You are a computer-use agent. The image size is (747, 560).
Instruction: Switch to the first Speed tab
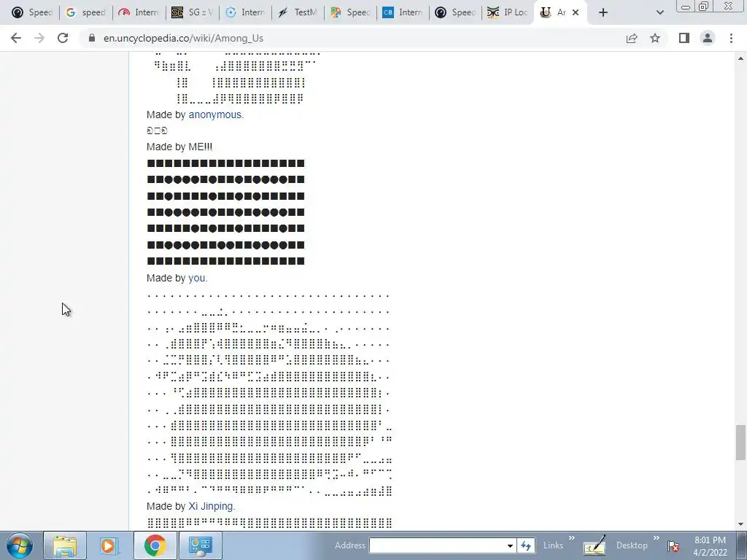[32, 12]
